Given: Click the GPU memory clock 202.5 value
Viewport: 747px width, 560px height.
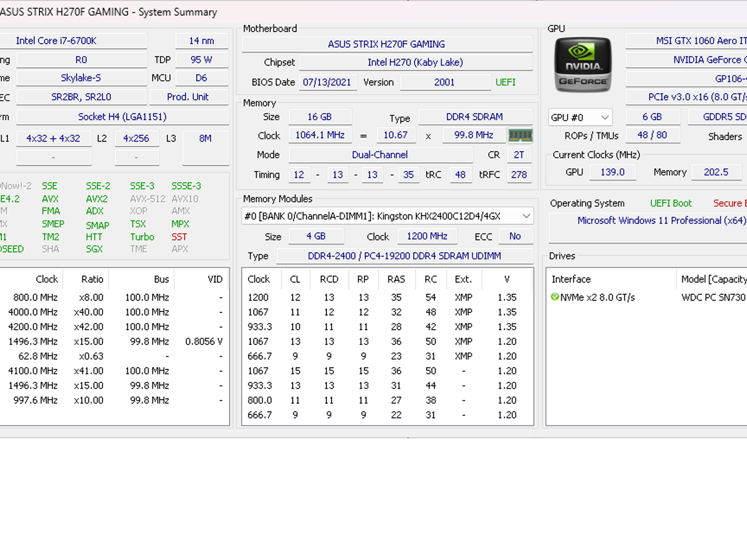Looking at the screenshot, I should click(x=716, y=172).
